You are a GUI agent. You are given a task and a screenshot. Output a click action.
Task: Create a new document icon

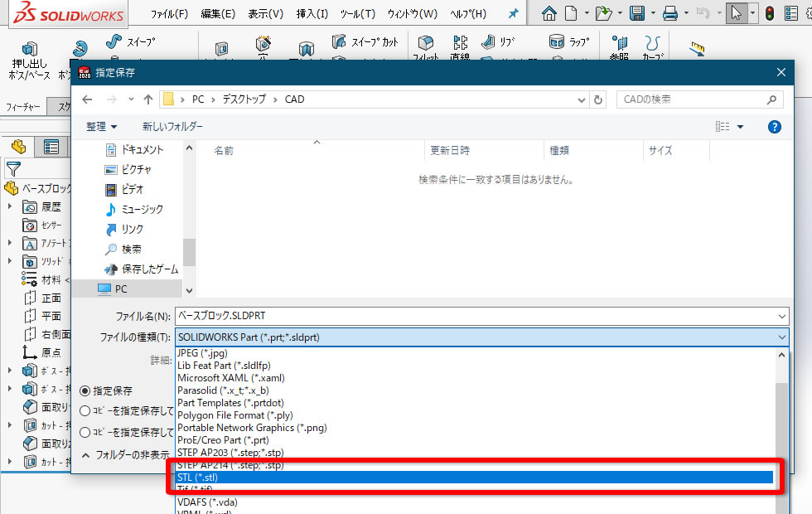[x=571, y=13]
